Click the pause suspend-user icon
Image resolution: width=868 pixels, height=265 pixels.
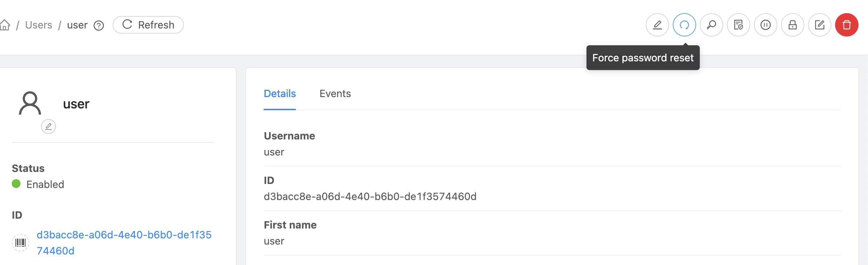pyautogui.click(x=765, y=25)
